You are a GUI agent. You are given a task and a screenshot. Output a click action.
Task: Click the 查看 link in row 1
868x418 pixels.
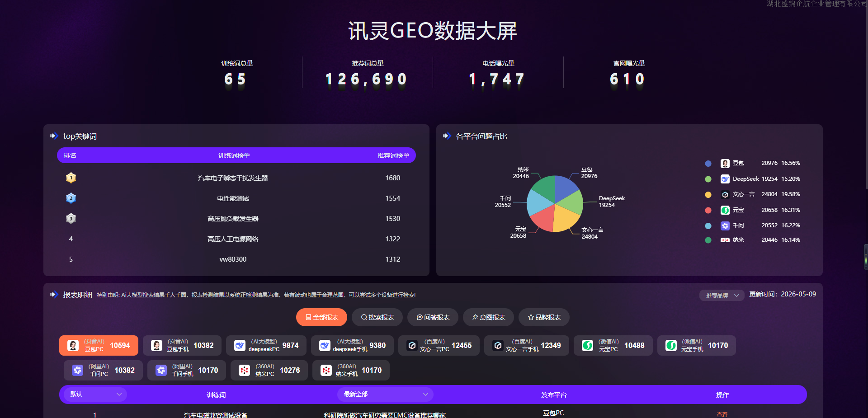[x=722, y=415]
